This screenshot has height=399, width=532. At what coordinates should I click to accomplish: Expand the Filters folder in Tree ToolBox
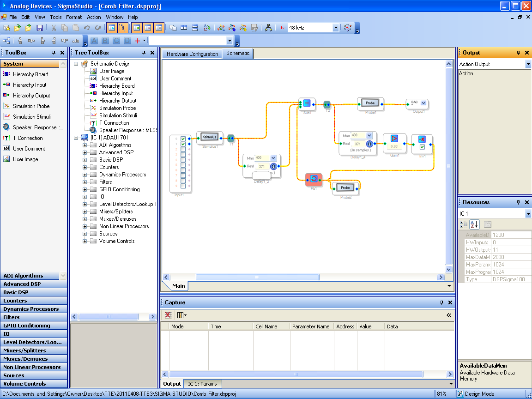[x=85, y=182]
